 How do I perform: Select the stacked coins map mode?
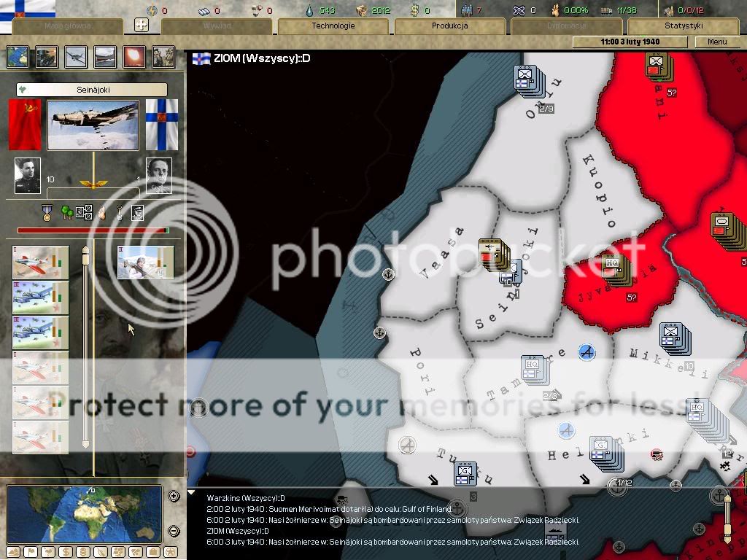(83, 553)
